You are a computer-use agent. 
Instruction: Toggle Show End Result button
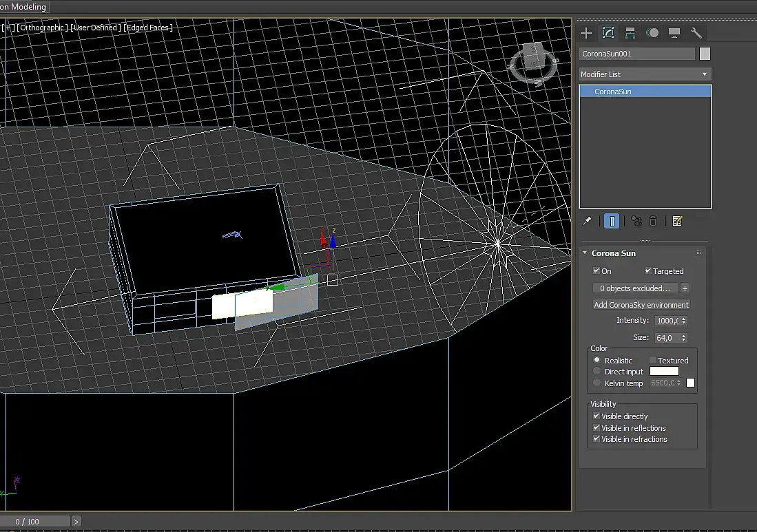(611, 221)
